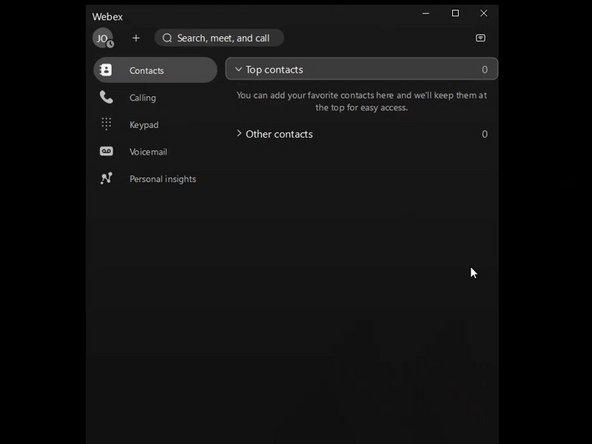Click the Other contacts label
592x444 pixels.
[x=279, y=134]
